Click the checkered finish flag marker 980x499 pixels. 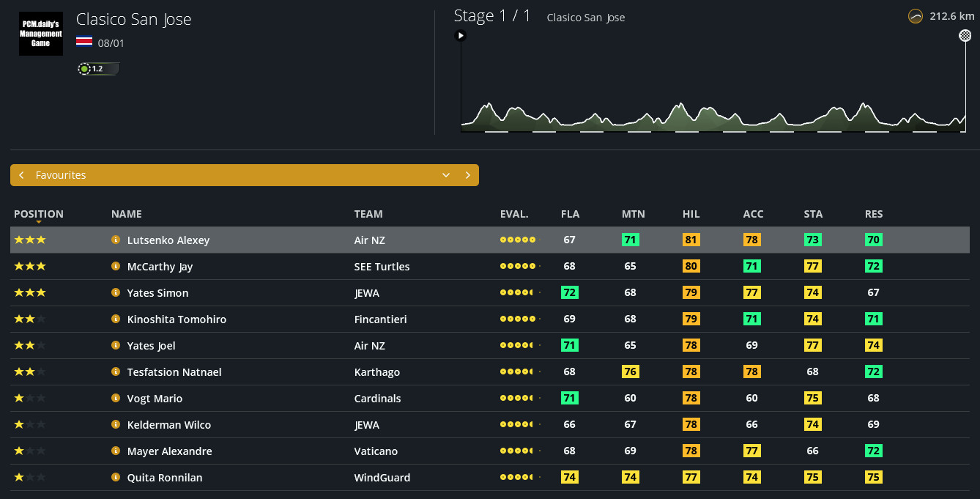tap(965, 35)
